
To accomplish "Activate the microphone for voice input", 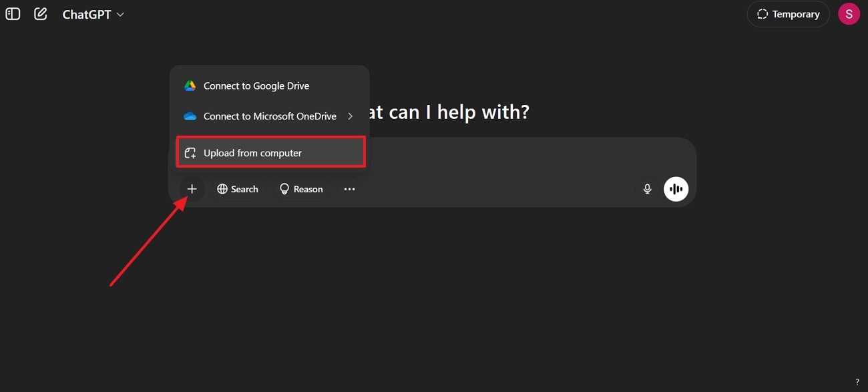I will (x=646, y=188).
